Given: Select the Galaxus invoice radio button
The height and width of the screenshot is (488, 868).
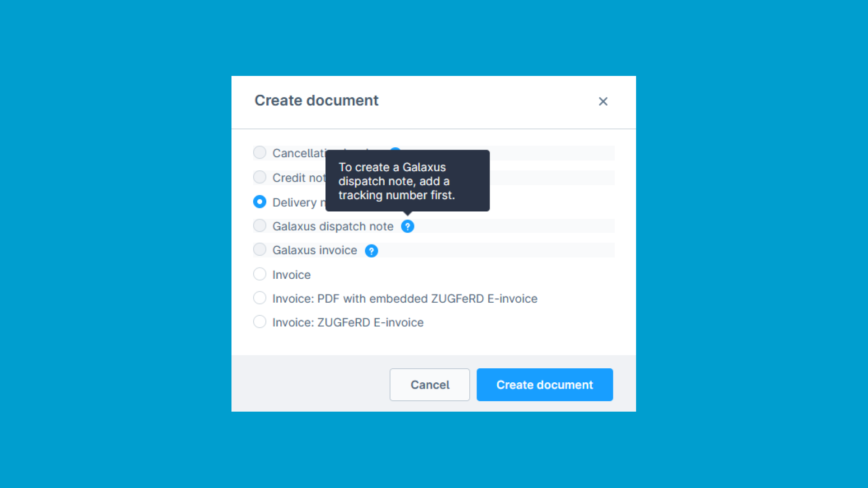Looking at the screenshot, I should click(259, 249).
